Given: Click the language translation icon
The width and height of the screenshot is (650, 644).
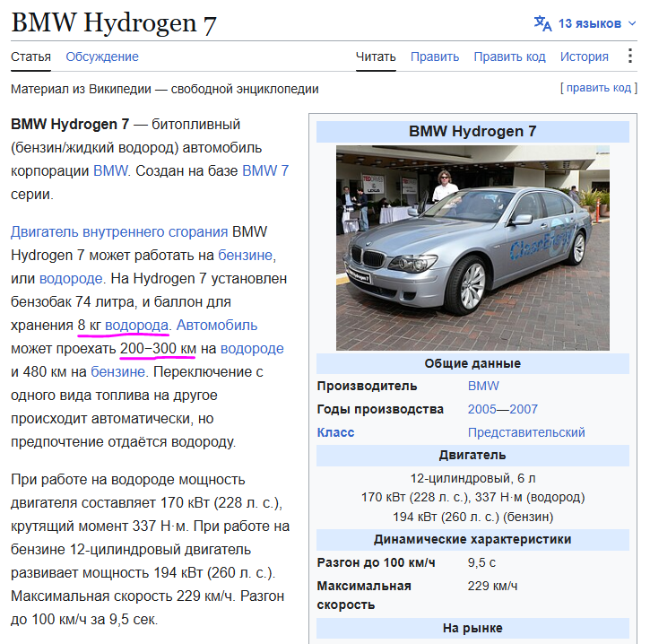Looking at the screenshot, I should [x=542, y=23].
